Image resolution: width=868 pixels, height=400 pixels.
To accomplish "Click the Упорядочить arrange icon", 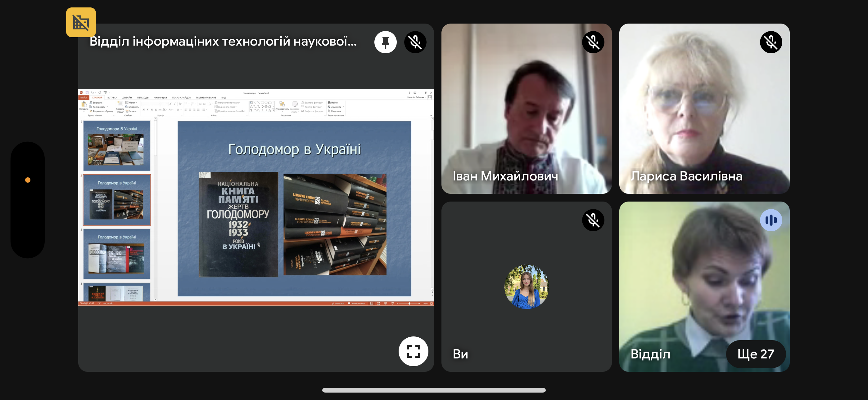I will point(282,104).
